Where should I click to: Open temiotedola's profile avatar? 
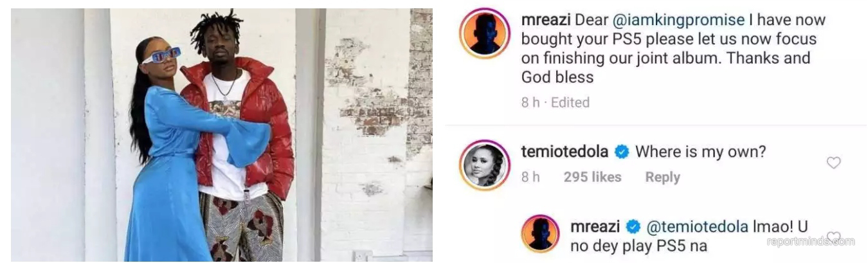484,165
